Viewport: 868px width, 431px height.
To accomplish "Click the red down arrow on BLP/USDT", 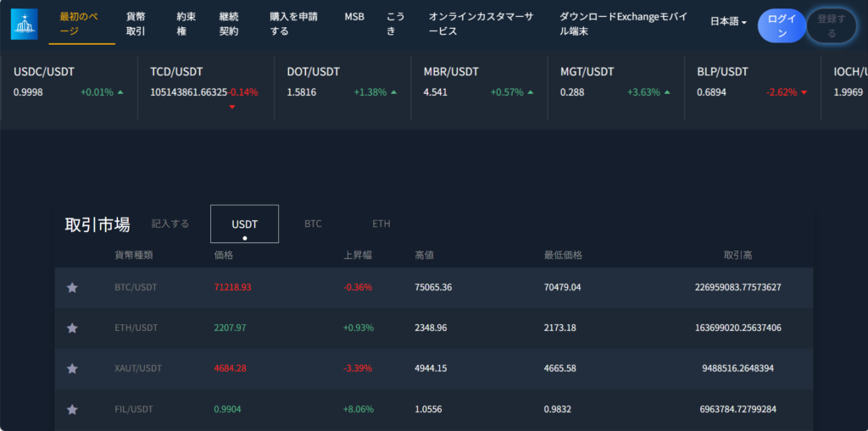I will [804, 92].
